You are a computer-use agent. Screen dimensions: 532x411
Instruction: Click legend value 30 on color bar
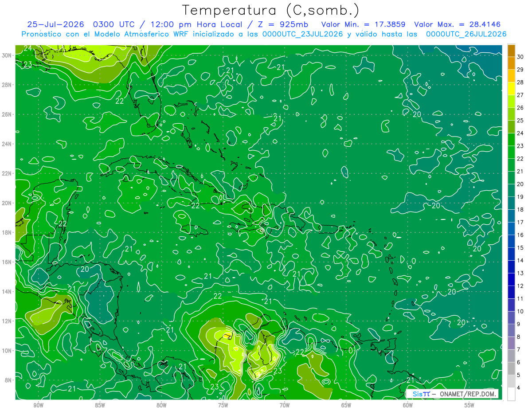520,57
